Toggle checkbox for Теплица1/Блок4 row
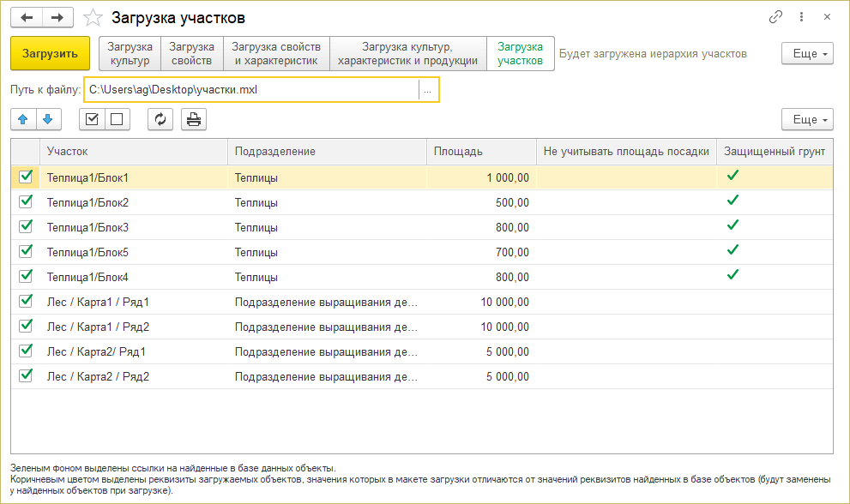Screen dimensions: 850x504 point(26,277)
